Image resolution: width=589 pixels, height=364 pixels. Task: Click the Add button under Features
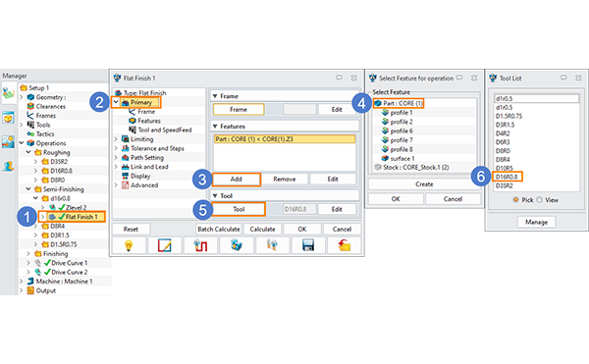(237, 179)
